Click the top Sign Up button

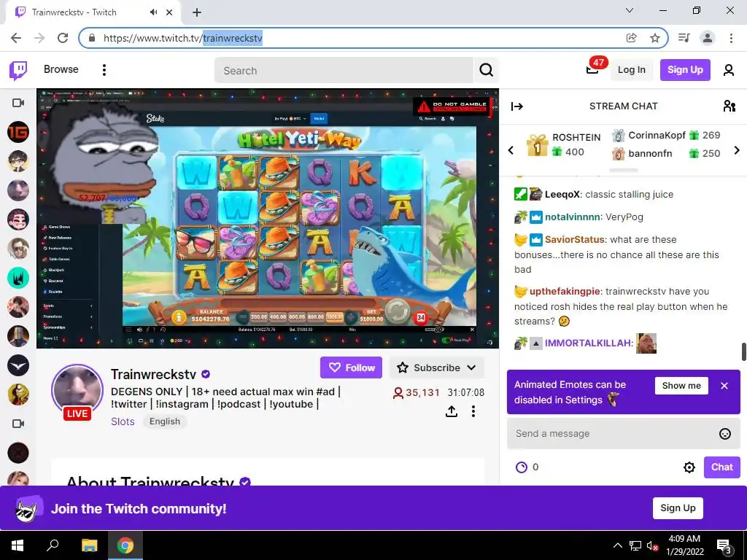(684, 70)
